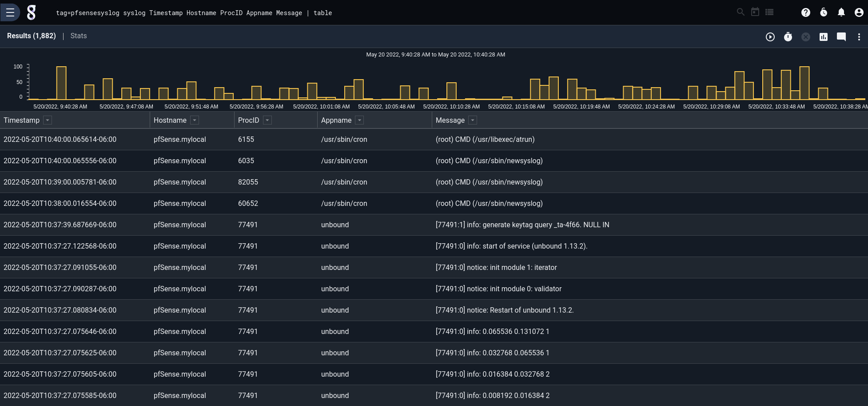This screenshot has width=868, height=406.
Task: Select timestamp 2022-05-20T10:38:00.016554-06:00
Action: pos(60,203)
